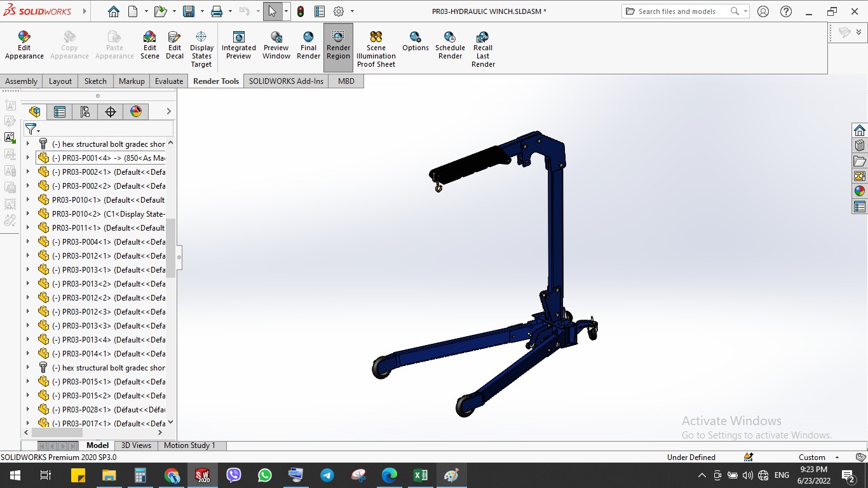Toggle Render Region button
868x488 pixels.
(338, 48)
